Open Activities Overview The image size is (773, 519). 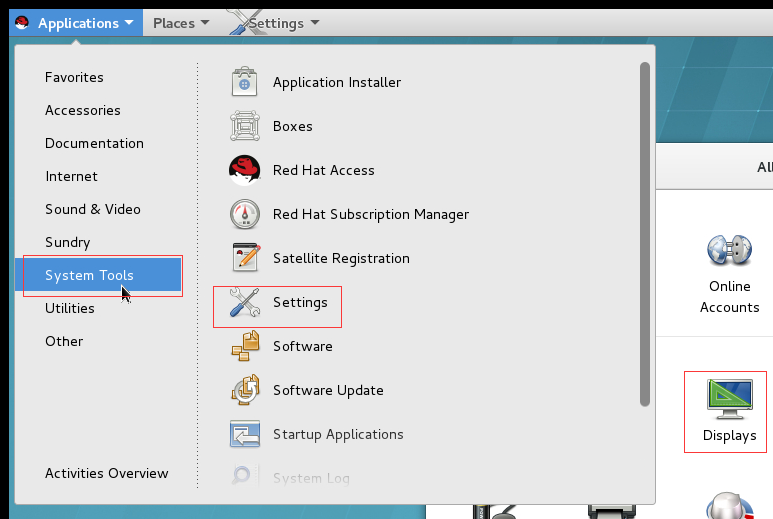click(x=106, y=473)
